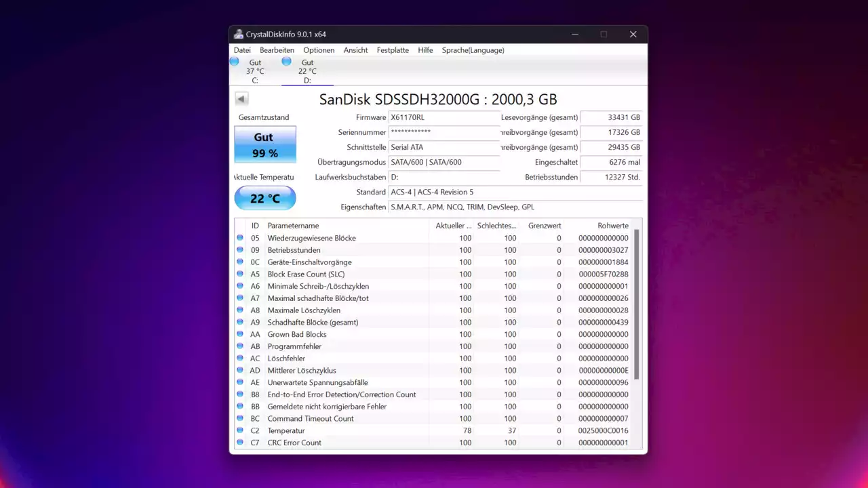Click status icon for Unerwartete Spannungsabfälle
Image resolution: width=868 pixels, height=488 pixels.
pos(240,382)
